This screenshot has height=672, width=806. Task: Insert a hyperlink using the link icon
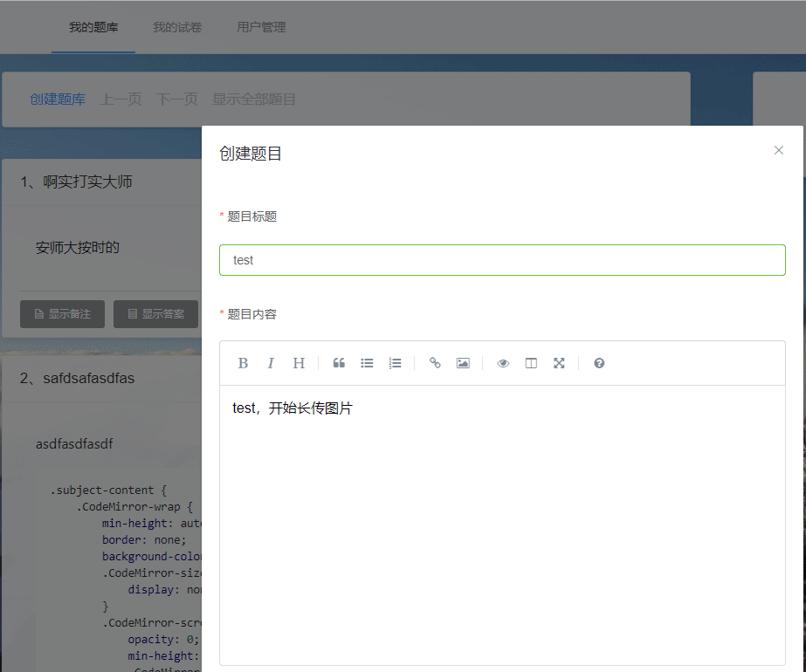(435, 362)
